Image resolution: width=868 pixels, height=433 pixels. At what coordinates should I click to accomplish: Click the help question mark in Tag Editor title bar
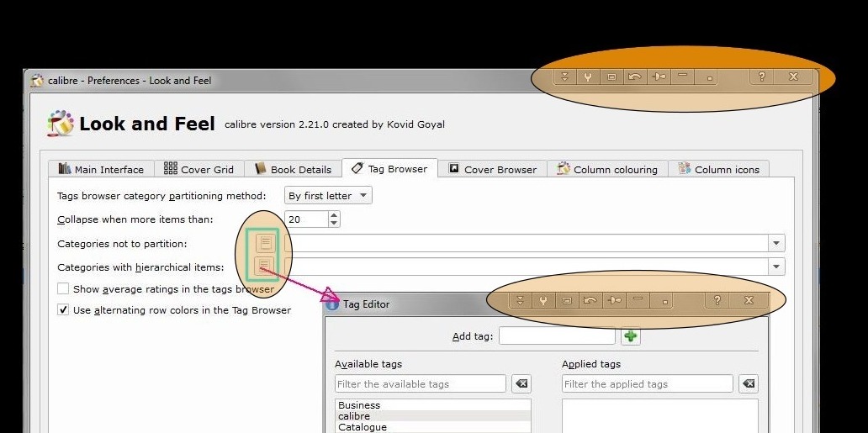[717, 300]
